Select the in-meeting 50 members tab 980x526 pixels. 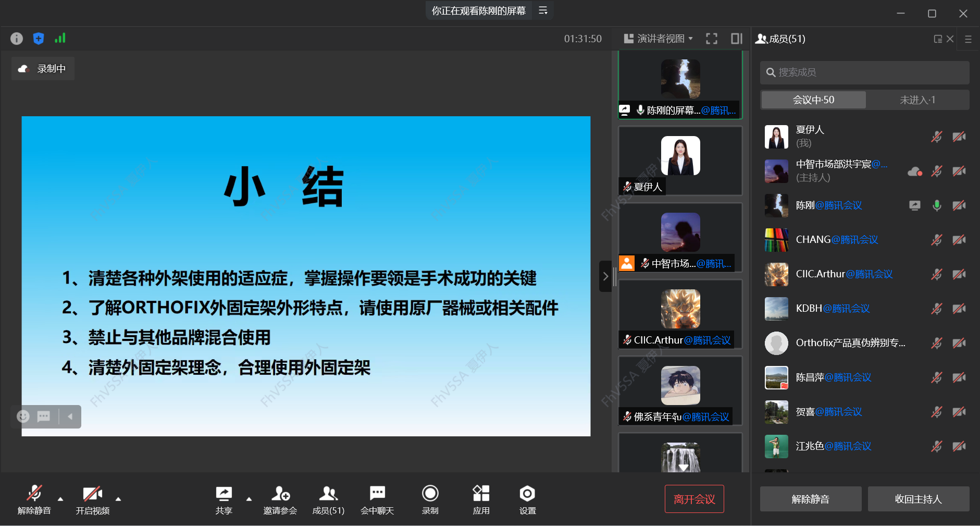(x=813, y=100)
